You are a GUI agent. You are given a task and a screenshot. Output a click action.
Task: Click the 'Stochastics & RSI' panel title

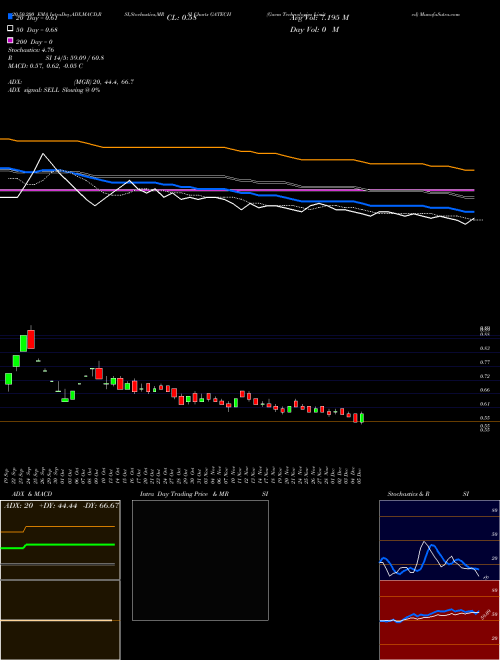coord(428,494)
